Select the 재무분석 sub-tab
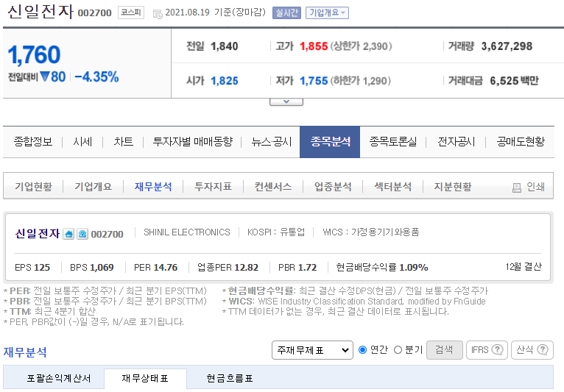The image size is (564, 392). [153, 187]
